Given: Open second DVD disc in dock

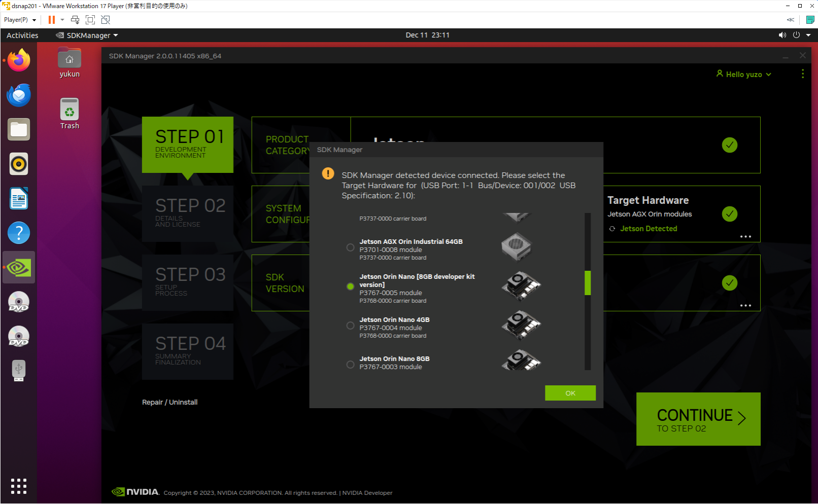Looking at the screenshot, I should [19, 336].
